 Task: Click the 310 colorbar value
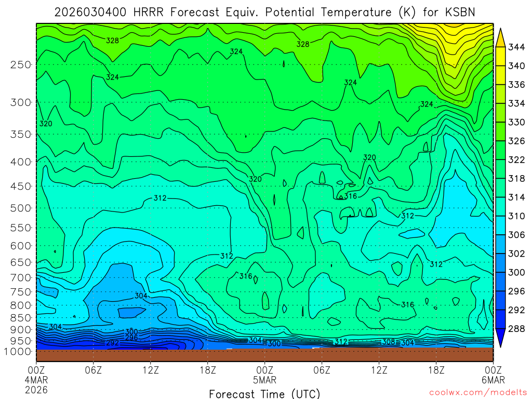[x=516, y=216]
